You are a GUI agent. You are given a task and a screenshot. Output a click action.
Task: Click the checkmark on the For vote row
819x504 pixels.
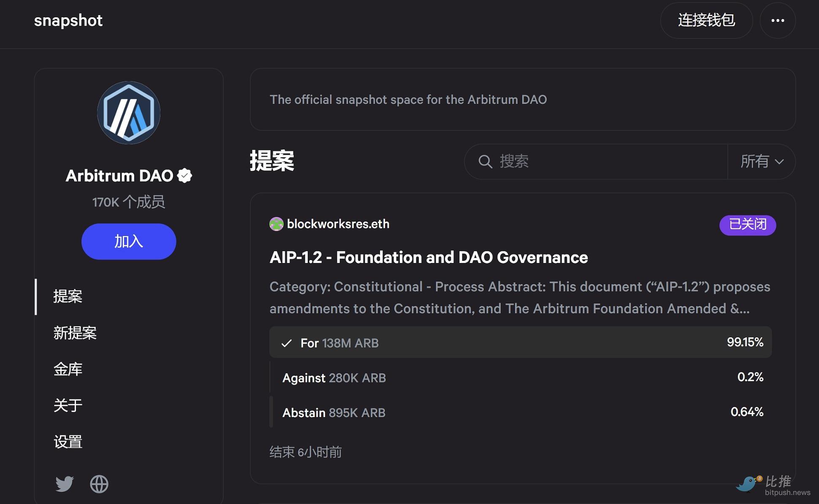tap(287, 343)
